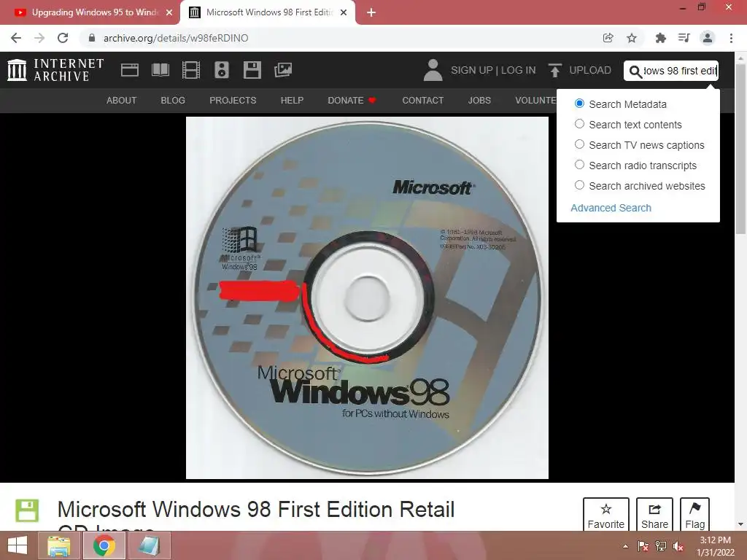The width and height of the screenshot is (747, 560).
Task: Open the media control playlist icon
Action: tap(684, 38)
